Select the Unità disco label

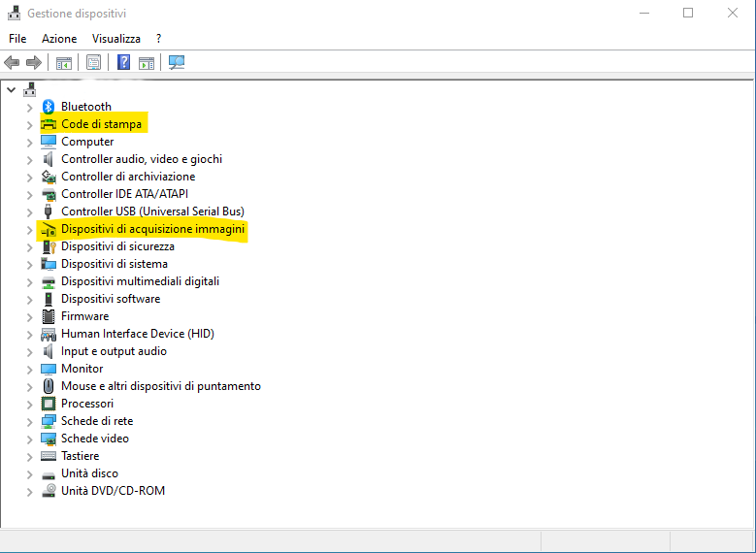coord(89,473)
